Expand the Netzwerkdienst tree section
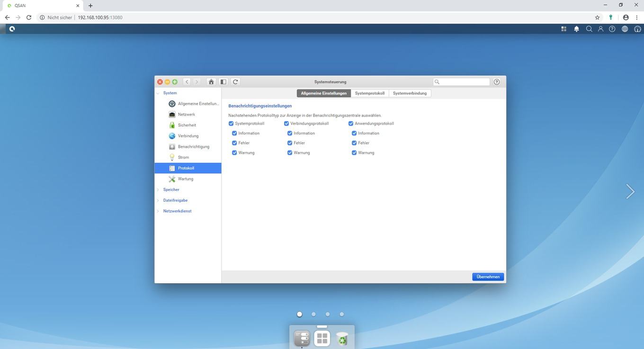 (158, 211)
